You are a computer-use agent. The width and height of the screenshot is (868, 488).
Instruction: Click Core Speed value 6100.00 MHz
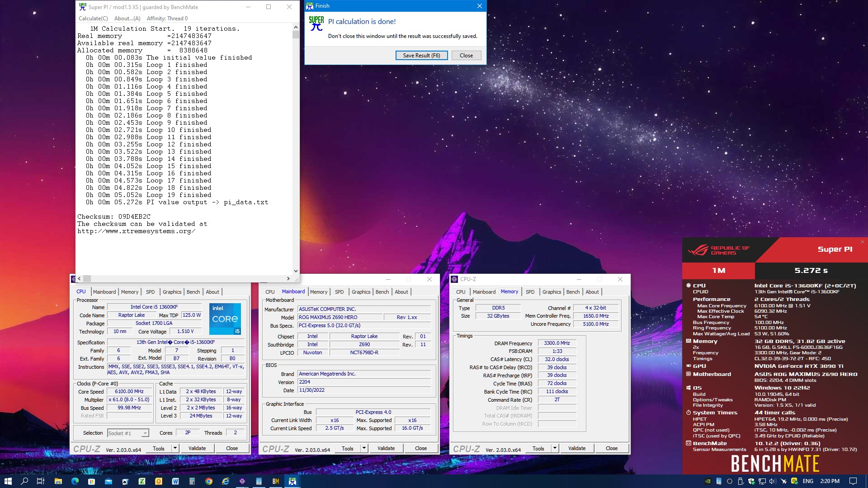pyautogui.click(x=129, y=392)
